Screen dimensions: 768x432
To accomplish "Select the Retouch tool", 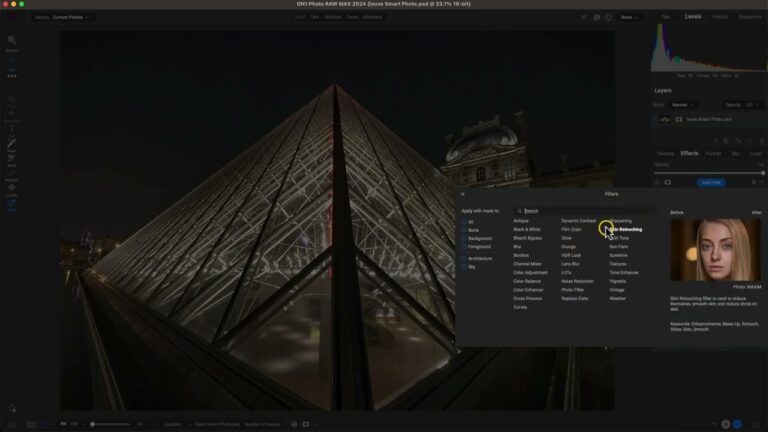I will pyautogui.click(x=12, y=173).
